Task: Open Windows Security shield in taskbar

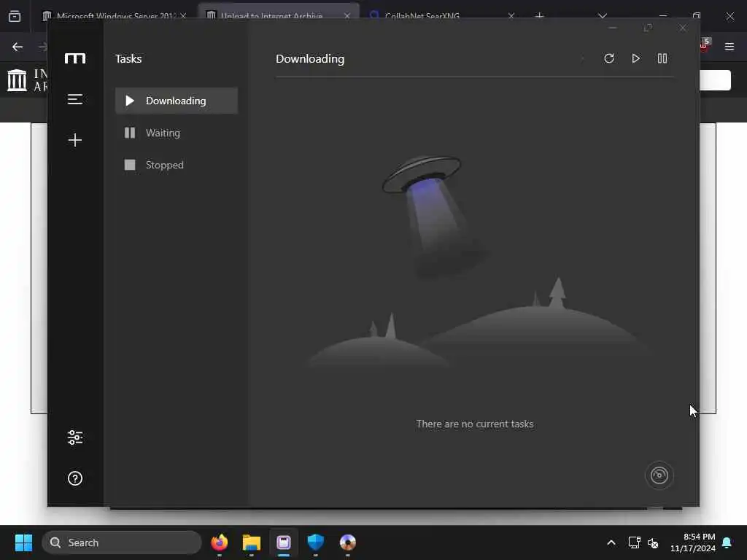Action: tap(315, 542)
